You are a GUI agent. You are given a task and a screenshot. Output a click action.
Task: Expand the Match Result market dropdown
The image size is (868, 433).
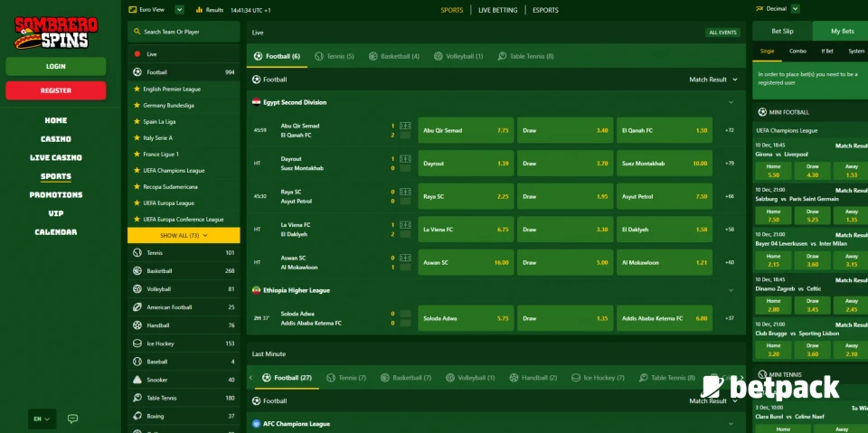713,80
